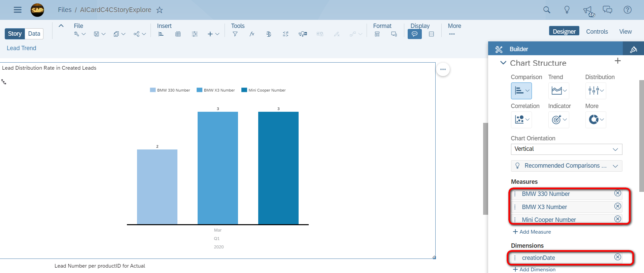Open the story filter tool
Screen dimensions: 644x273
coord(235,34)
